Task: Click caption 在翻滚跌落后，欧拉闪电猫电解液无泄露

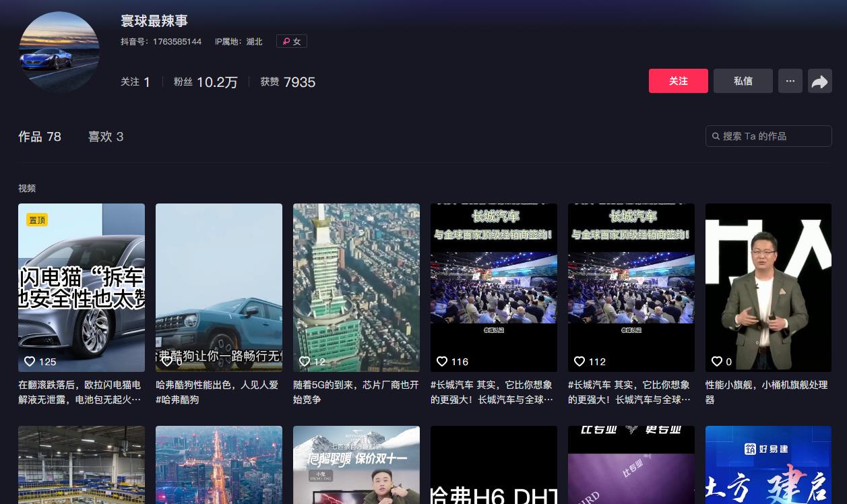Action: [x=80, y=392]
